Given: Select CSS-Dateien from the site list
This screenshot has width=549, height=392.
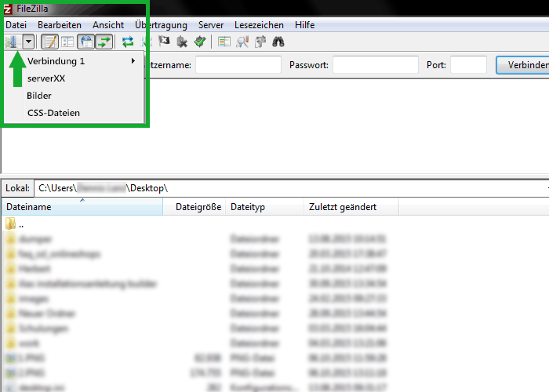Looking at the screenshot, I should pos(75,113).
